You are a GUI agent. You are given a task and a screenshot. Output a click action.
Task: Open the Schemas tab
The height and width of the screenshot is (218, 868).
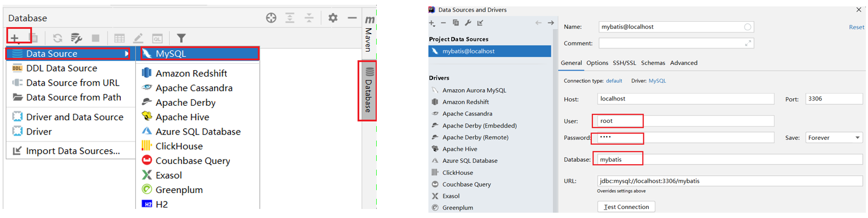(x=652, y=63)
